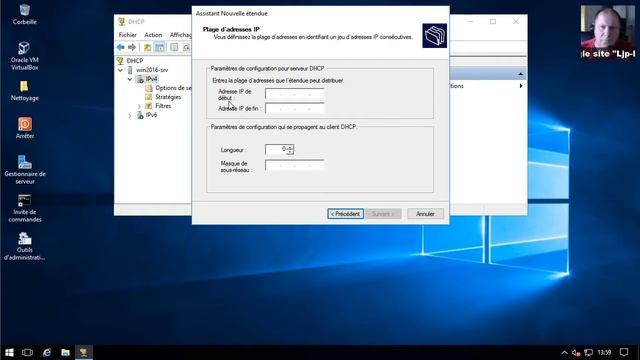Open the Corbeille desktop icon
The image size is (640, 360).
[x=24, y=14]
